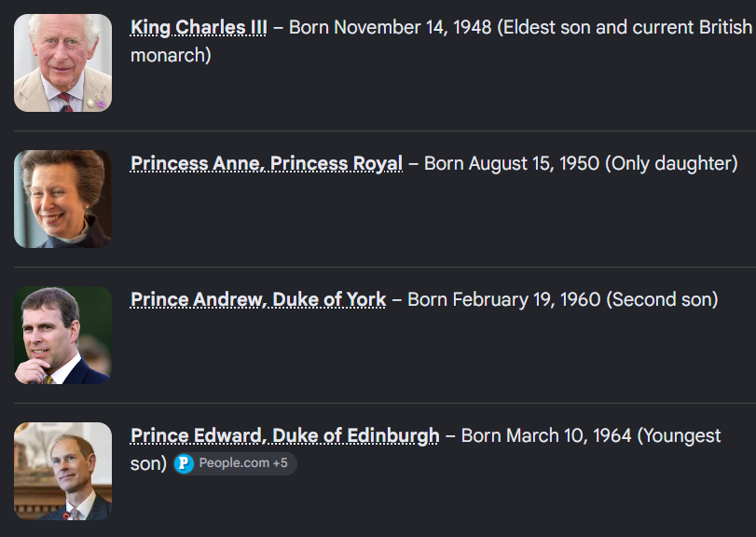
Task: Open the King Charles III link
Action: [199, 27]
